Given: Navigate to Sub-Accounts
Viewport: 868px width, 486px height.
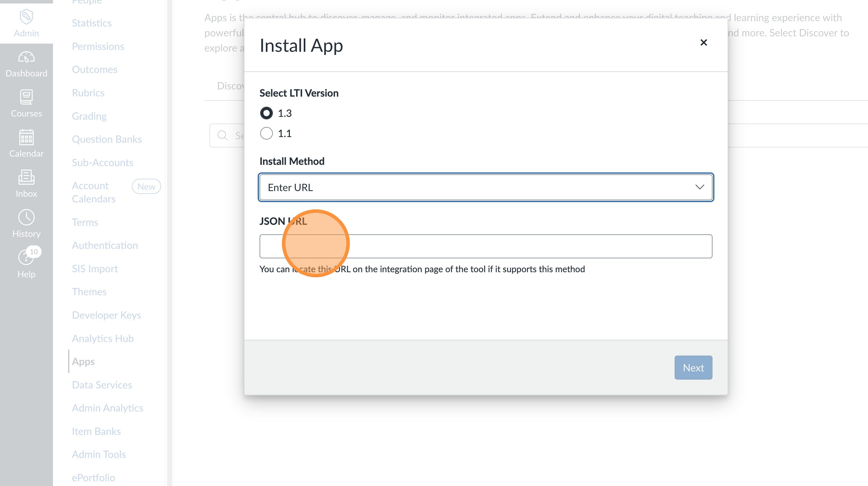Looking at the screenshot, I should click(103, 163).
